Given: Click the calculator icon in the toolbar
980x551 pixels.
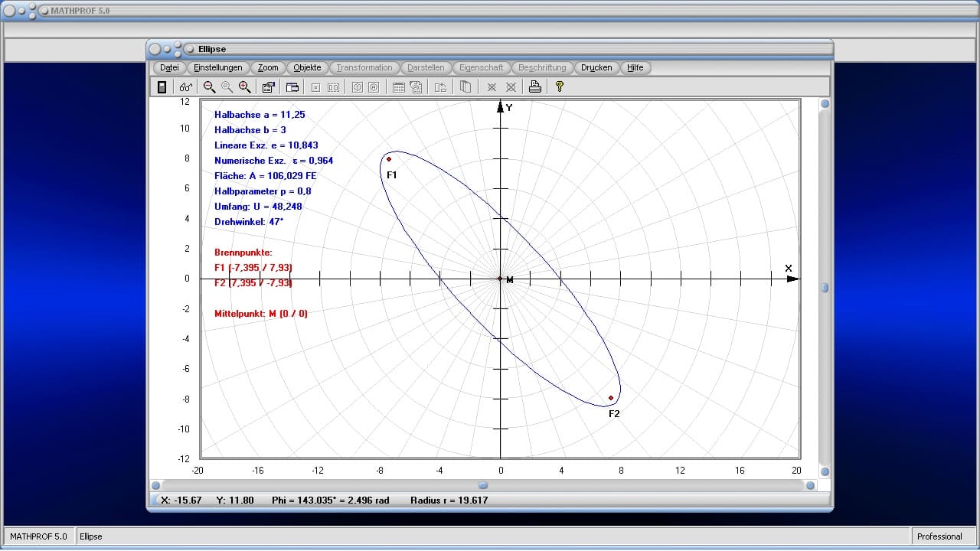Looking at the screenshot, I should [x=162, y=87].
